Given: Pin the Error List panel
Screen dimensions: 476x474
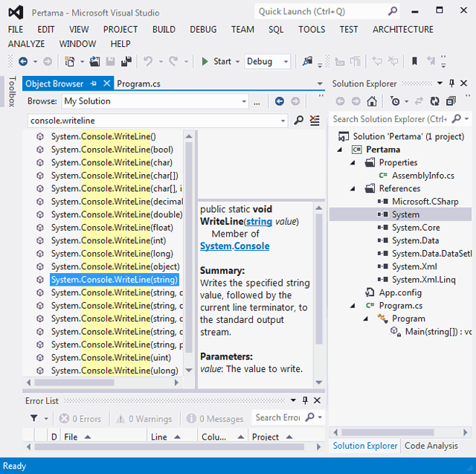Looking at the screenshot, I should [305, 400].
